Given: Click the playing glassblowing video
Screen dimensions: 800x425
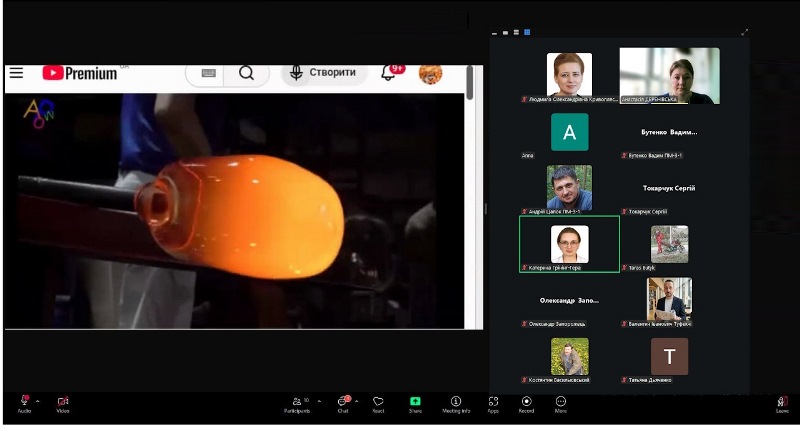Looking at the screenshot, I should (x=235, y=211).
